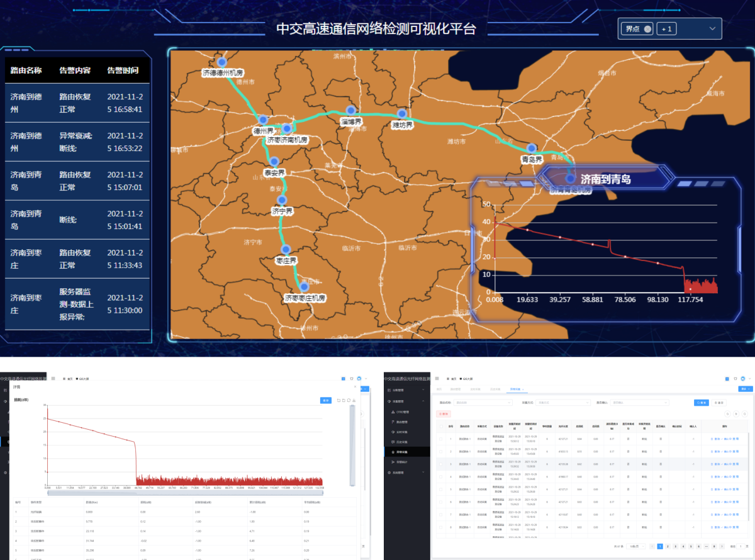This screenshot has width=755, height=560.
Task: Click the 枣庄界 node marker
Action: pos(286,249)
